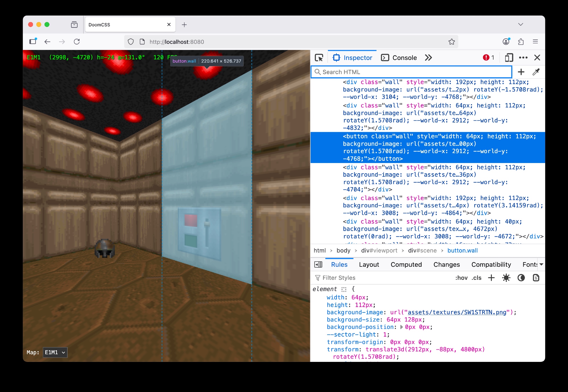Pick color with eyedropper from page
Image resolution: width=568 pixels, height=392 pixels.
pos(536,72)
